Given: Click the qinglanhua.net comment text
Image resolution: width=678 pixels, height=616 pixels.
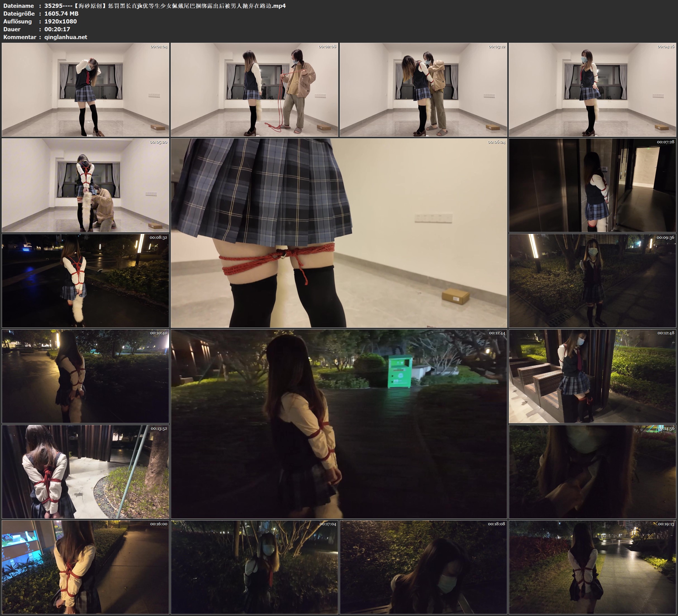Looking at the screenshot, I should pyautogui.click(x=66, y=37).
